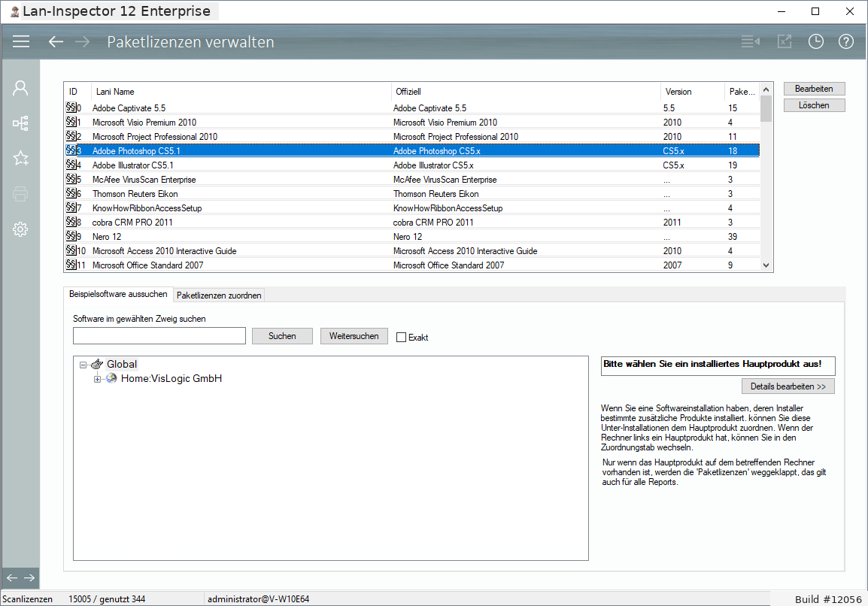Enable the Exakt checkbox
Viewport: 868px width, 606px height.
(x=402, y=337)
